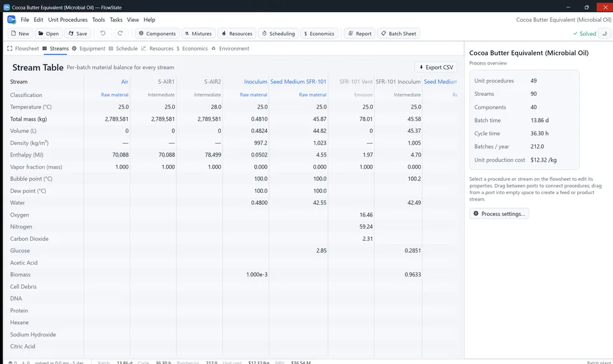Open the View menu

[133, 20]
